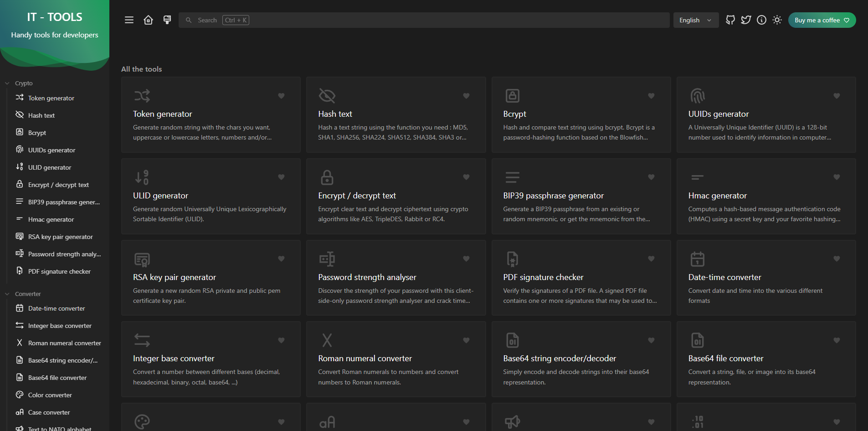Click the Home icon
Image resolution: width=868 pixels, height=431 pixels.
tap(148, 20)
